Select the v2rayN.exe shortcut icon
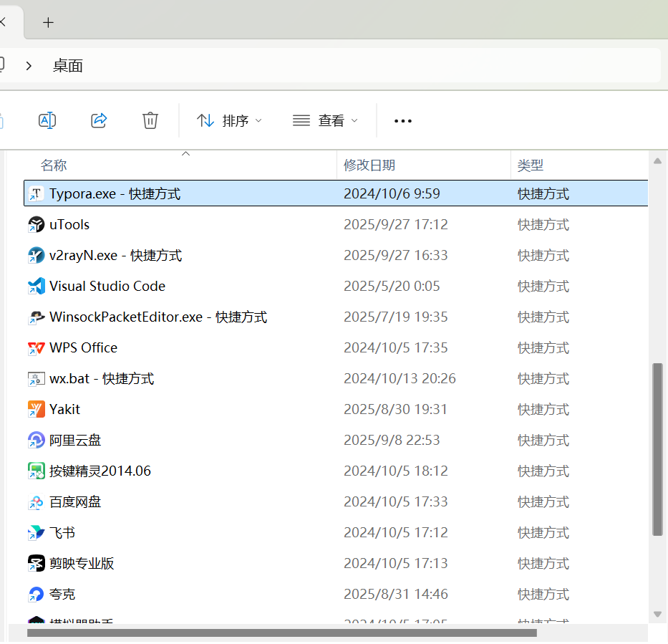Screen dimensions: 668x644 coord(37,255)
